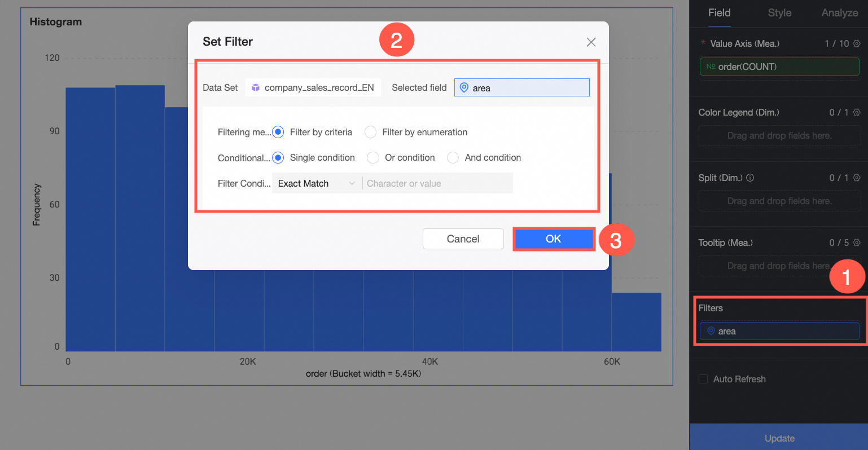Click the location icon in the Selected field box
868x450 pixels.
[464, 88]
